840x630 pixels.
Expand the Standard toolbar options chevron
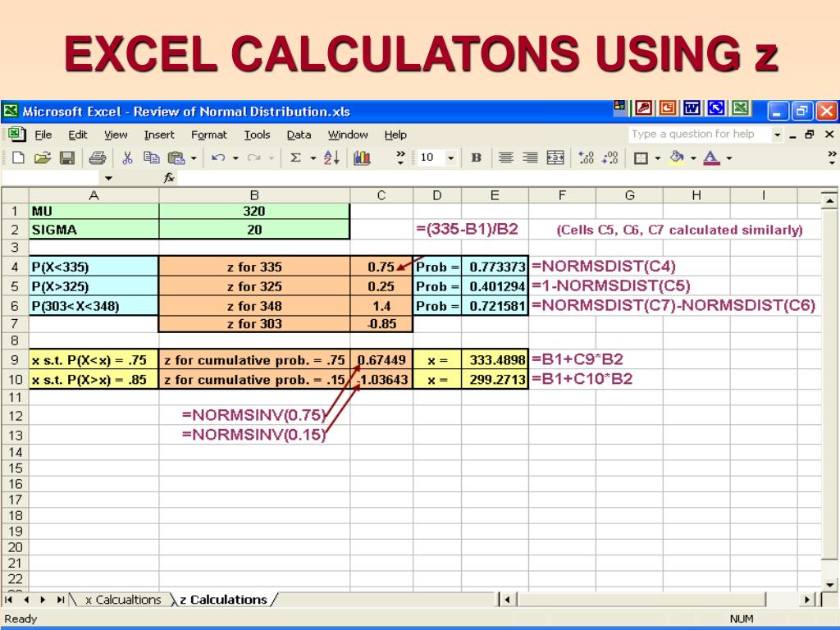(x=400, y=157)
